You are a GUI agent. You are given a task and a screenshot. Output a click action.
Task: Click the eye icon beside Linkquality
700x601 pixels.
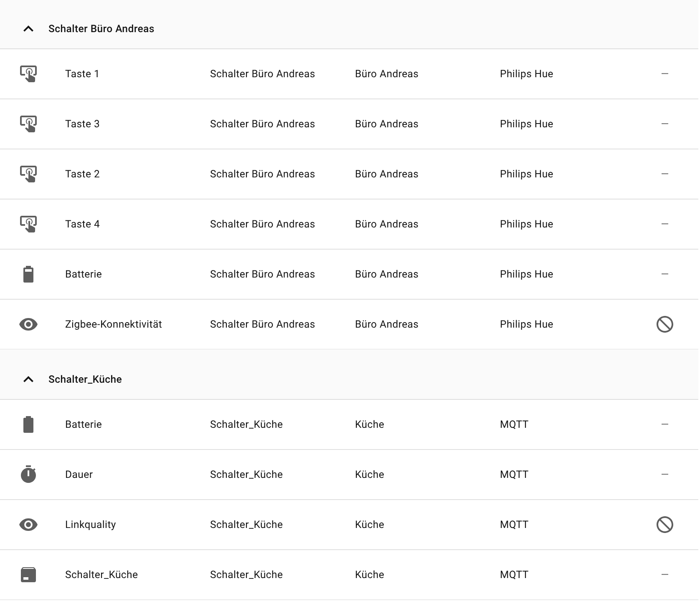click(x=28, y=525)
